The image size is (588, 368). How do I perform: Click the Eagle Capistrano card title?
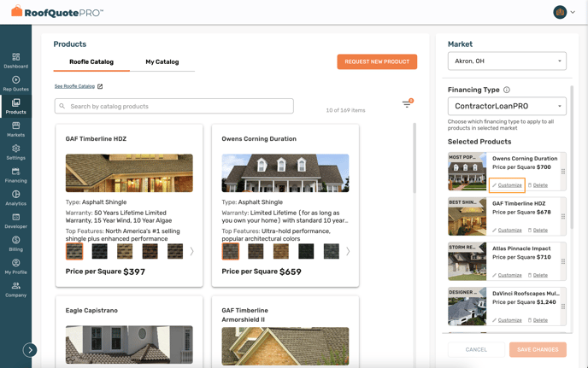(91, 310)
